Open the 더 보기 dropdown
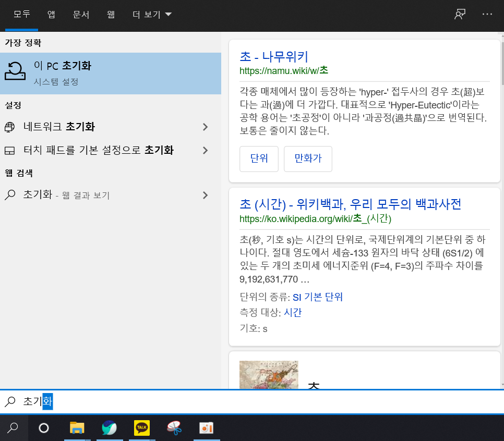Screen dimensions: 504x441 point(152,14)
